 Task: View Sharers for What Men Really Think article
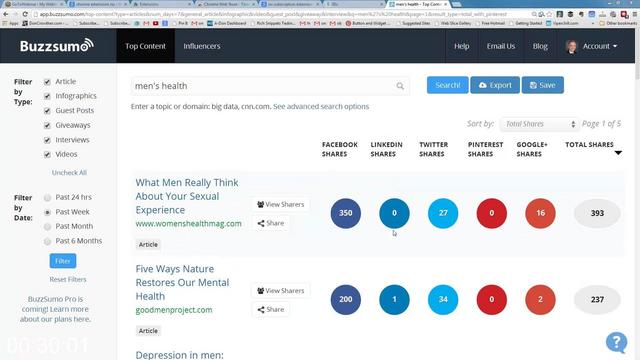tap(280, 204)
